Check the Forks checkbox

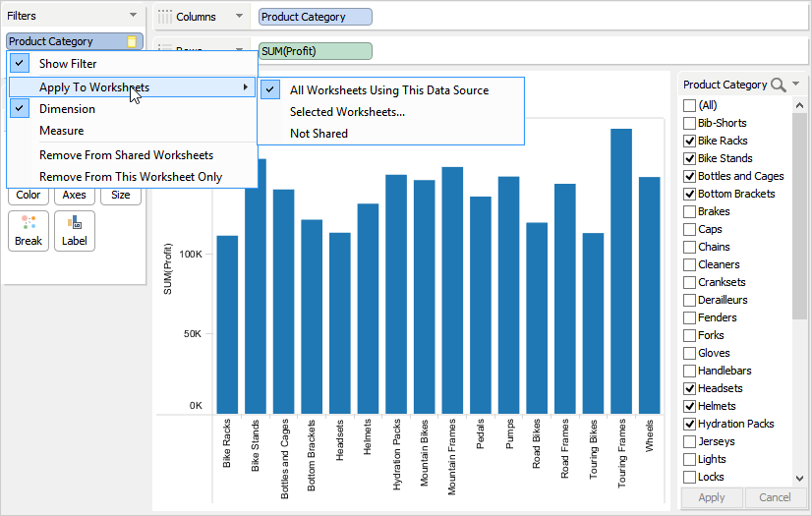[689, 335]
